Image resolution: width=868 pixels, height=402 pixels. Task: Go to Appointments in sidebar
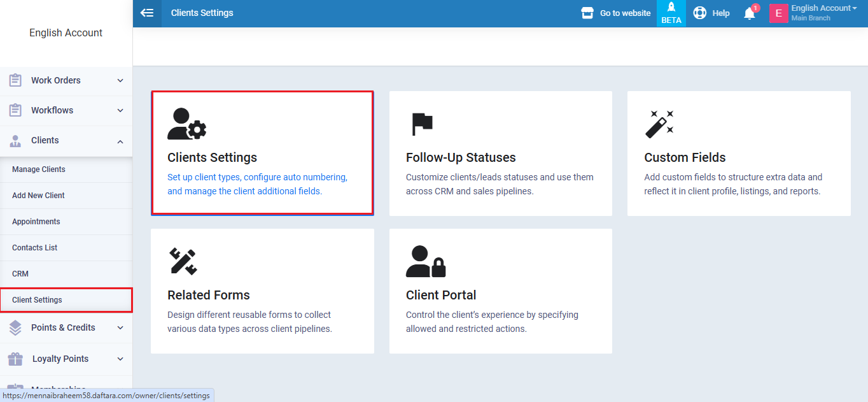[36, 222]
